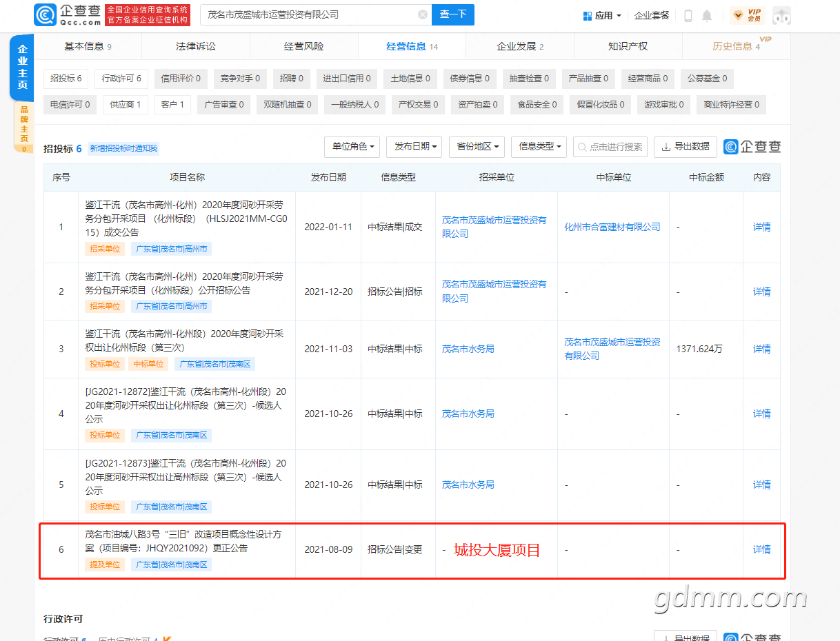Open 中标单位 company link in row 3

coord(612,349)
